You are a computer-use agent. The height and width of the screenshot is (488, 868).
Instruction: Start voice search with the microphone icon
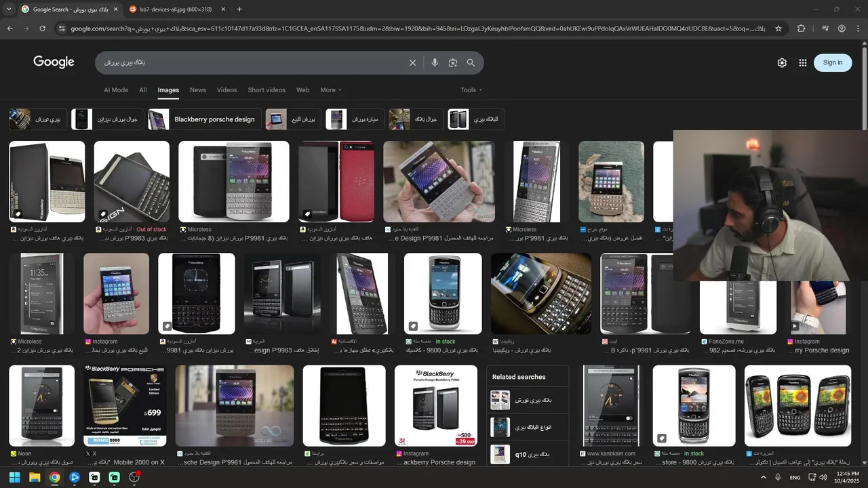point(435,63)
